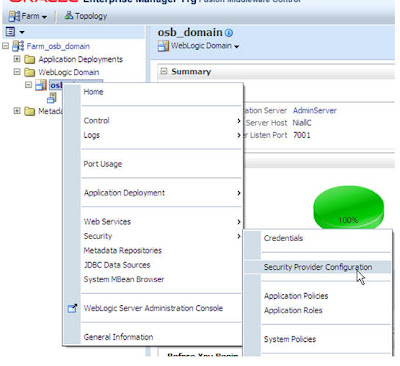The height and width of the screenshot is (366, 400).
Task: Click the server icon under osb domain
Action: coord(52,98)
